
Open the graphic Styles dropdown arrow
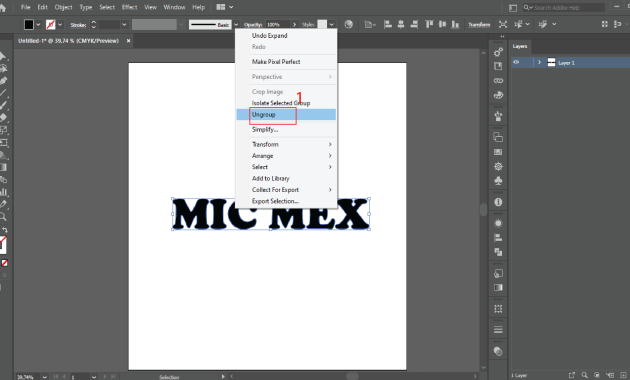pyautogui.click(x=331, y=25)
